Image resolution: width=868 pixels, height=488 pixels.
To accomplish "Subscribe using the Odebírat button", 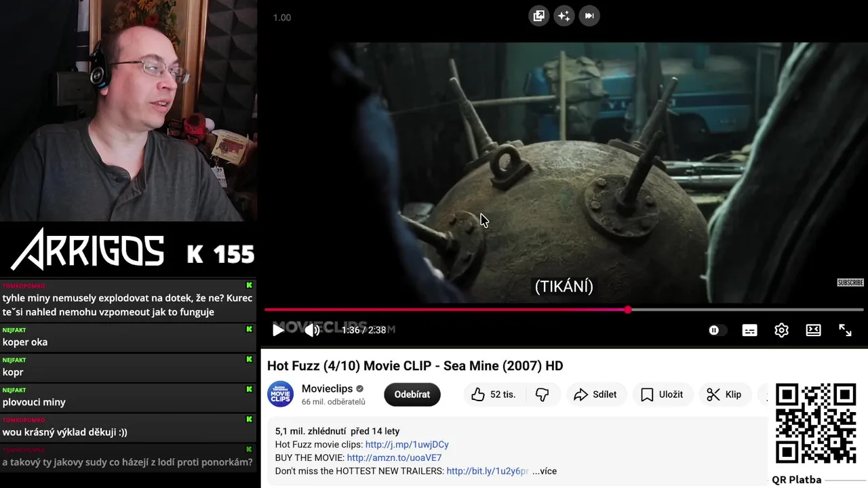I will pyautogui.click(x=412, y=394).
